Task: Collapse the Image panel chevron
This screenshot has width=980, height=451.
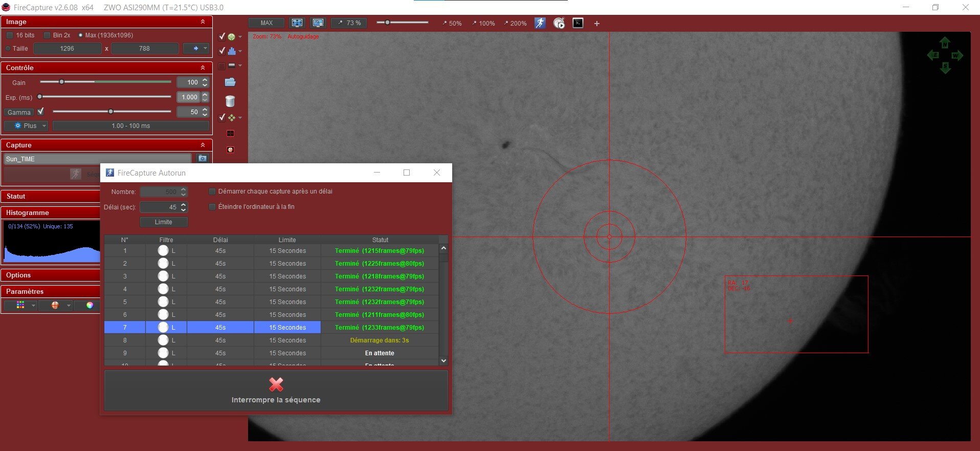Action: [203, 22]
